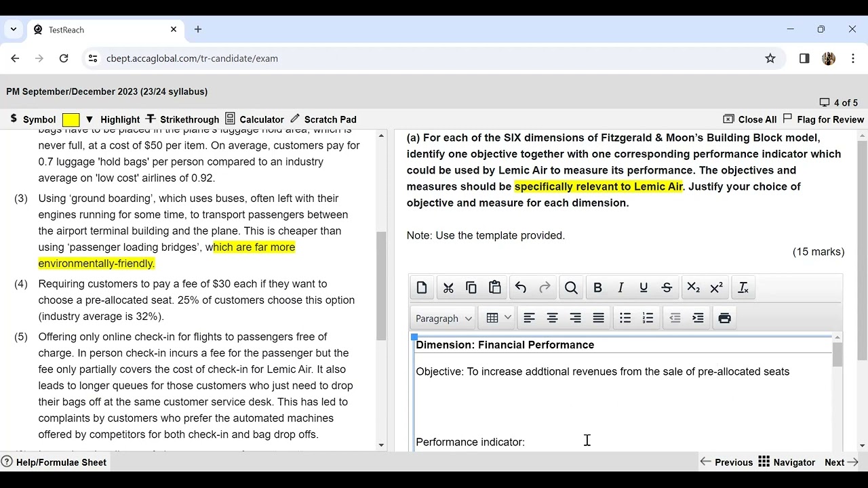Screen dimensions: 868x488
Task: Open the question Navigator
Action: coord(787,462)
